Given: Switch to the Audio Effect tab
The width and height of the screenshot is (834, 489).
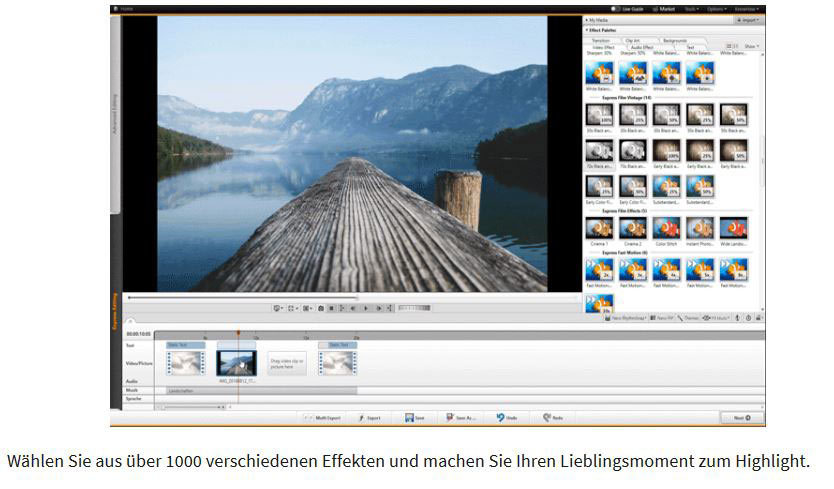Looking at the screenshot, I should tap(642, 47).
